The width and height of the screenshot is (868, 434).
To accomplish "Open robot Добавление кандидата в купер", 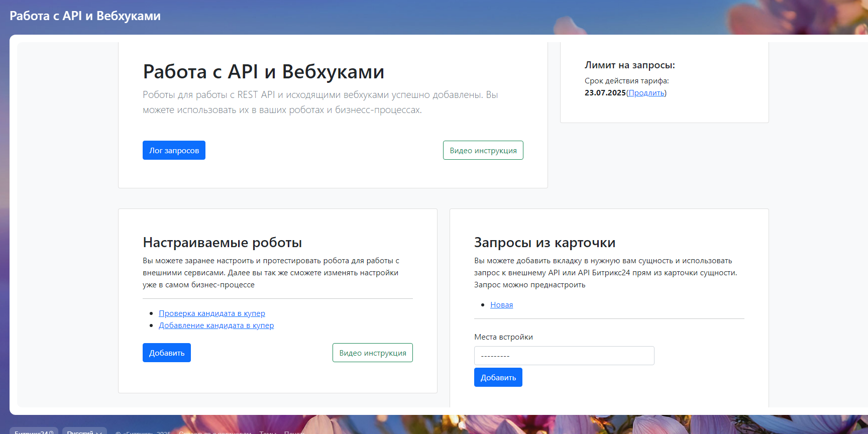I will pyautogui.click(x=216, y=325).
